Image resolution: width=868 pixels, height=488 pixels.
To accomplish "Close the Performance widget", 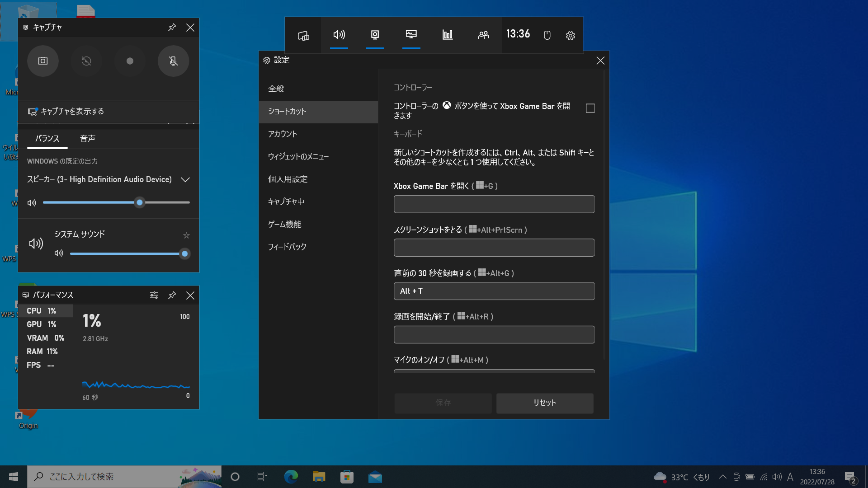I will [x=190, y=295].
